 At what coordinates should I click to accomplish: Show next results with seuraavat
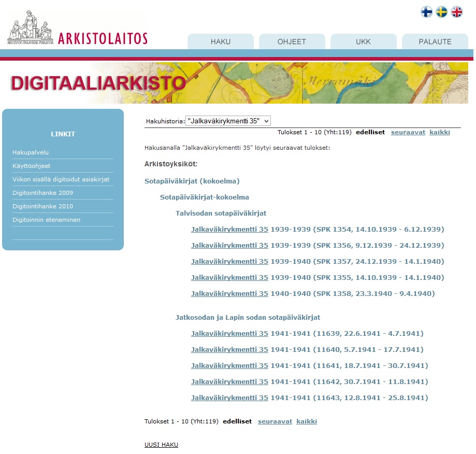pos(408,132)
